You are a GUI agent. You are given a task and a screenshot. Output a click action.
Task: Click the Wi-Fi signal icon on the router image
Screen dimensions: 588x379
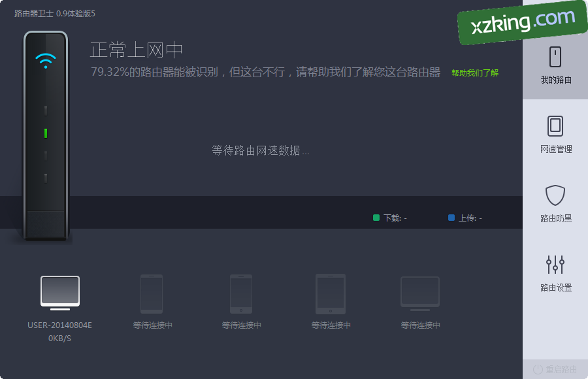[x=46, y=59]
